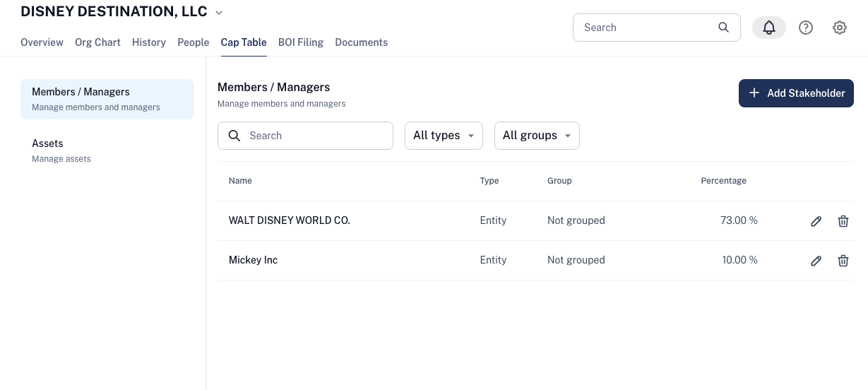868x390 pixels.
Task: Click the Mickey Inc name
Action: pyautogui.click(x=253, y=260)
